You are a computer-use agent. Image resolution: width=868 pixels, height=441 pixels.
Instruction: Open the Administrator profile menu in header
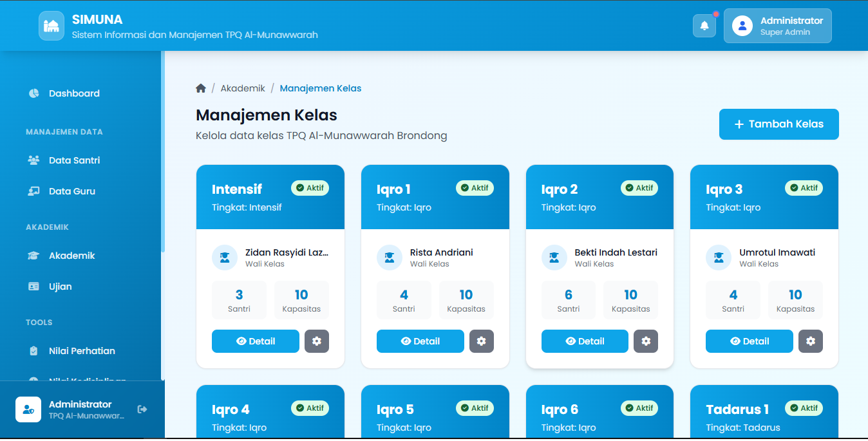click(x=777, y=26)
